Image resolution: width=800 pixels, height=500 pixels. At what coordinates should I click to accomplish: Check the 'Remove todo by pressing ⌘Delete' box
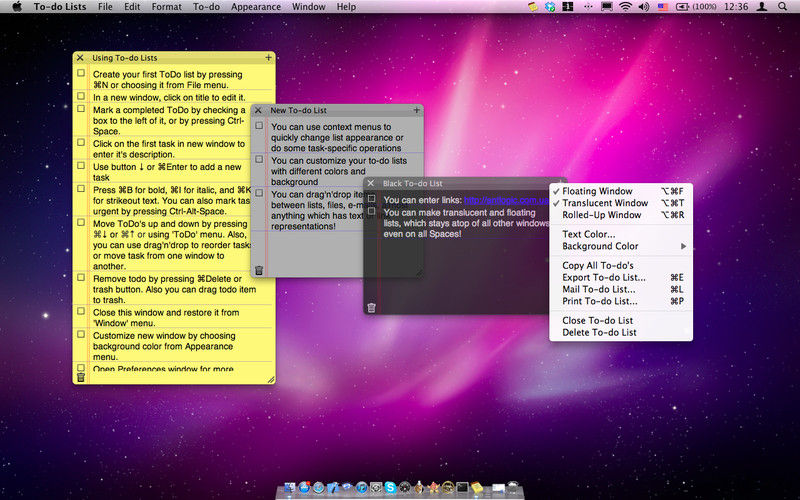coord(81,278)
